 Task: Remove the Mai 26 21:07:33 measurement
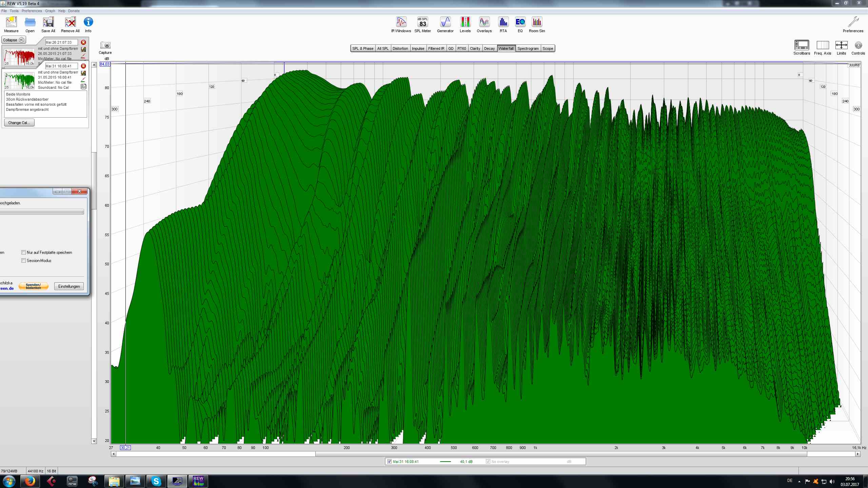point(83,42)
